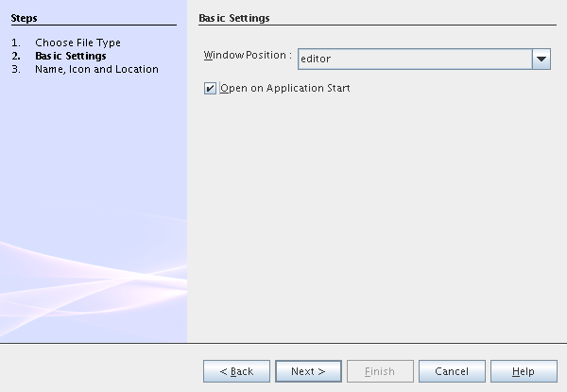This screenshot has width=567, height=392.
Task: Click the 'Window Position' label
Action: click(247, 56)
